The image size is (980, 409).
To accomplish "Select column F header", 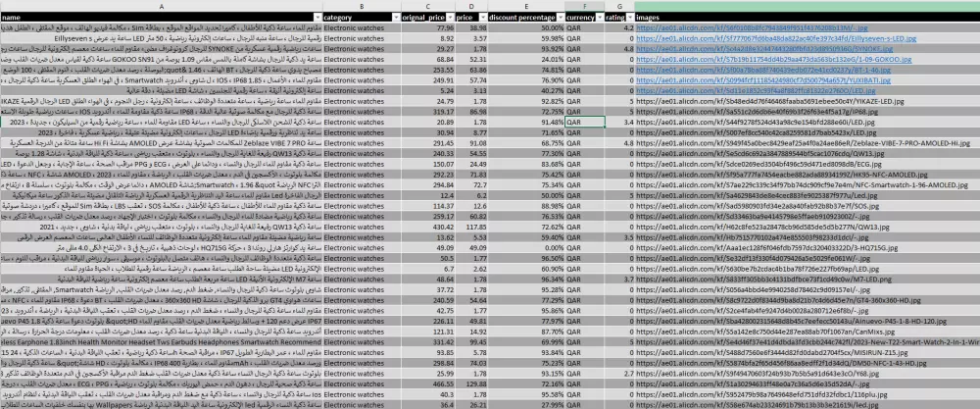I will [584, 6].
